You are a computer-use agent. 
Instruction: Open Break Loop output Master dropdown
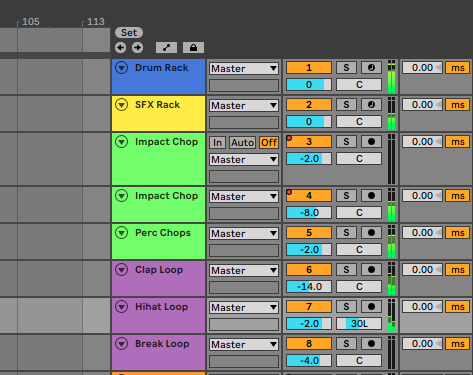pos(244,345)
